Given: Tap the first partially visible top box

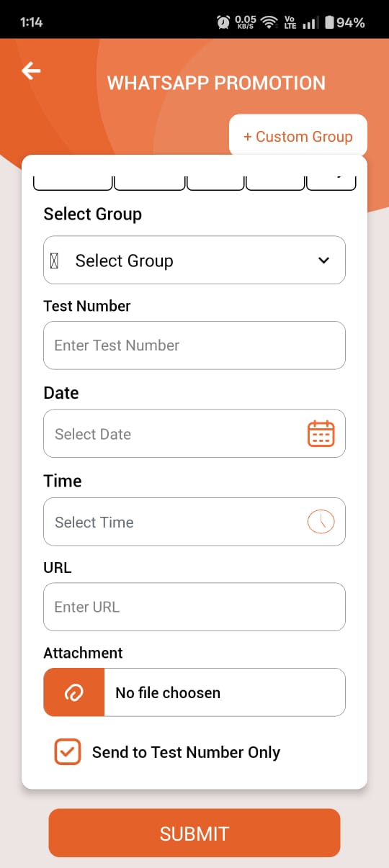Looking at the screenshot, I should point(73,181).
